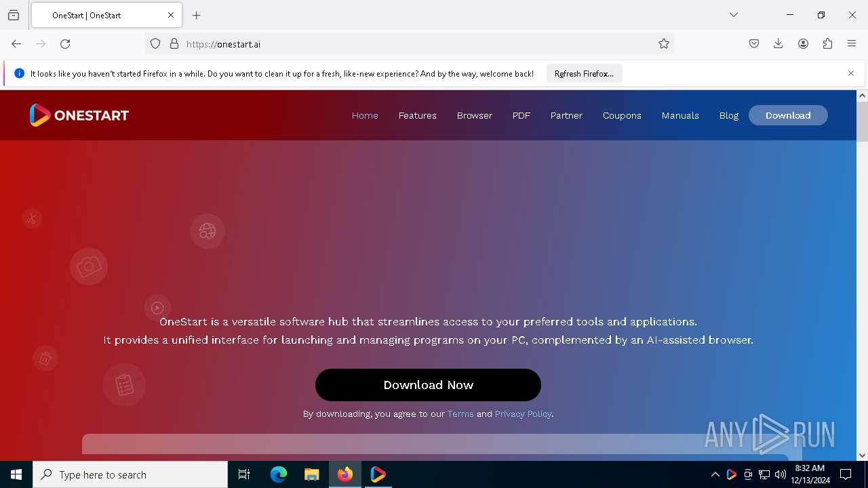Open the Extensions puzzle icon

point(827,43)
